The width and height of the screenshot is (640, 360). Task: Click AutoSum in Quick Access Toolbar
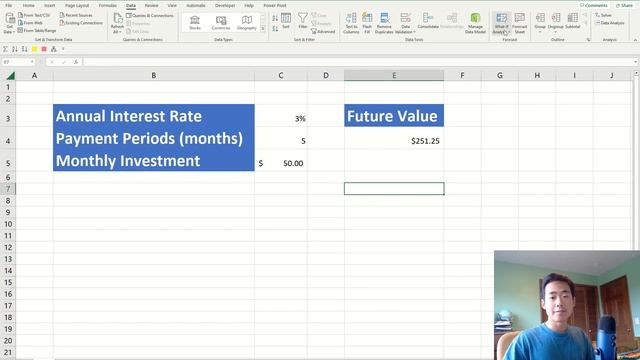[5, 49]
